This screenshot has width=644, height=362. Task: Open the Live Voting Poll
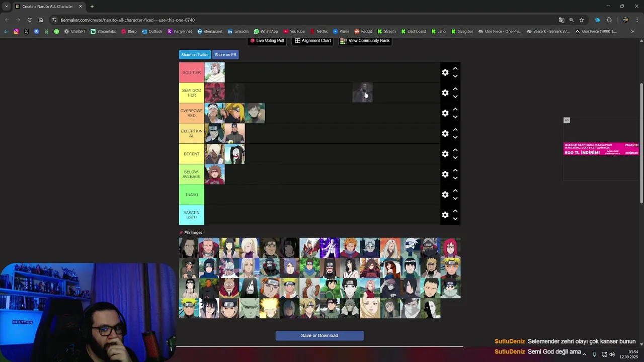(267, 41)
